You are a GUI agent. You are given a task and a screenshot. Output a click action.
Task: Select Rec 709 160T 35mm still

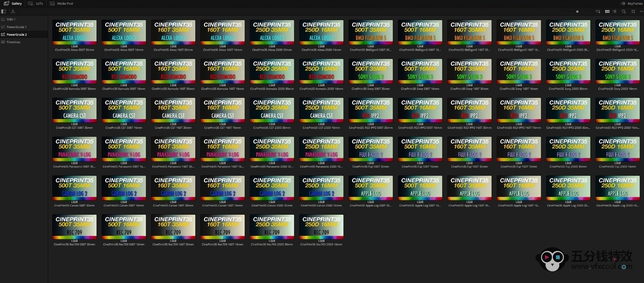[173, 227]
